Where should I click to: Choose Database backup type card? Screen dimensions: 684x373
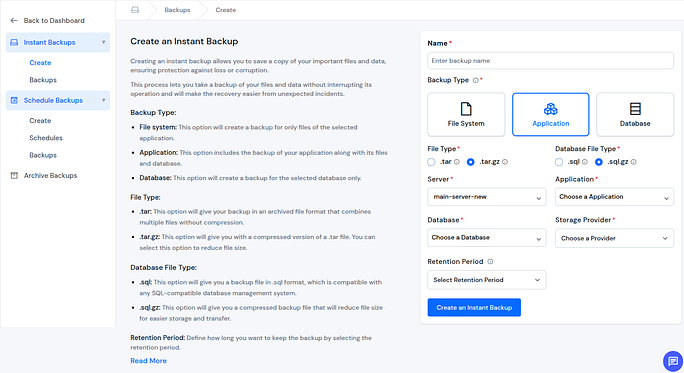click(x=635, y=114)
